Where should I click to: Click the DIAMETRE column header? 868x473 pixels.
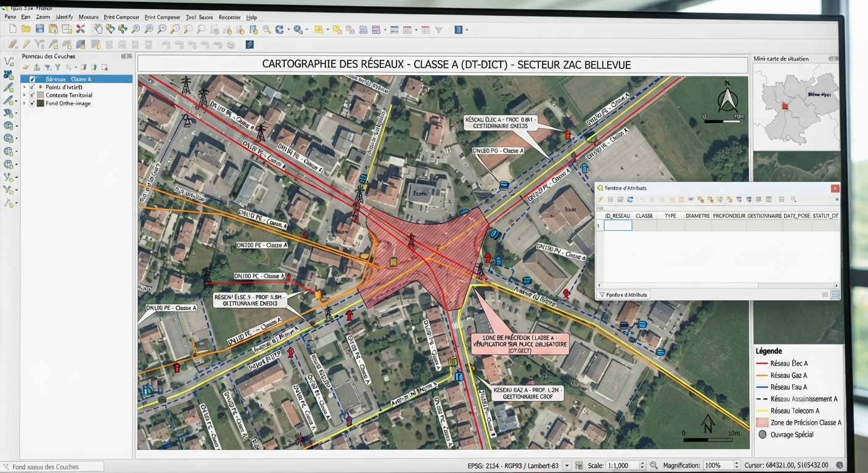tap(698, 216)
